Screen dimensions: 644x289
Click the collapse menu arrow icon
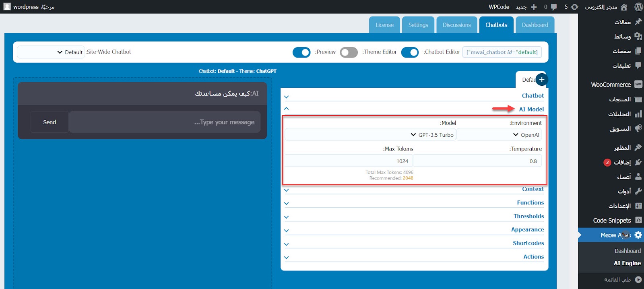pyautogui.click(x=638, y=279)
